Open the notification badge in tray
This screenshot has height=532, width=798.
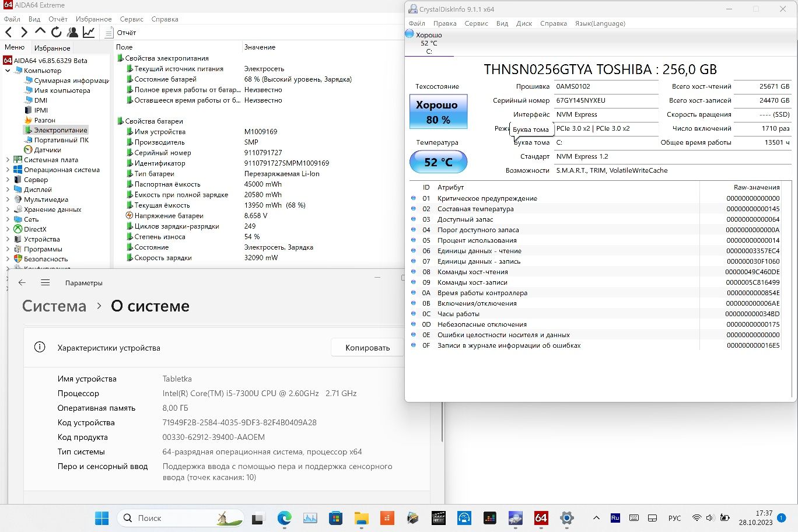[782, 518]
